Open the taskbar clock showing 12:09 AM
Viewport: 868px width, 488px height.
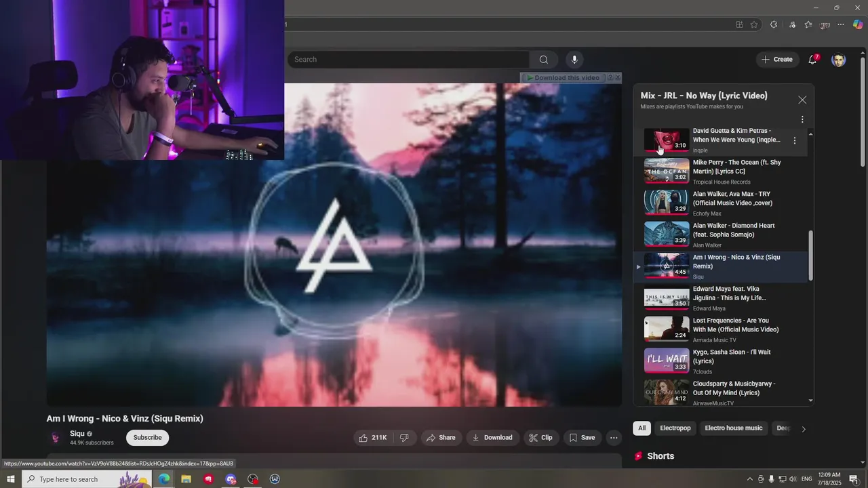(830, 479)
